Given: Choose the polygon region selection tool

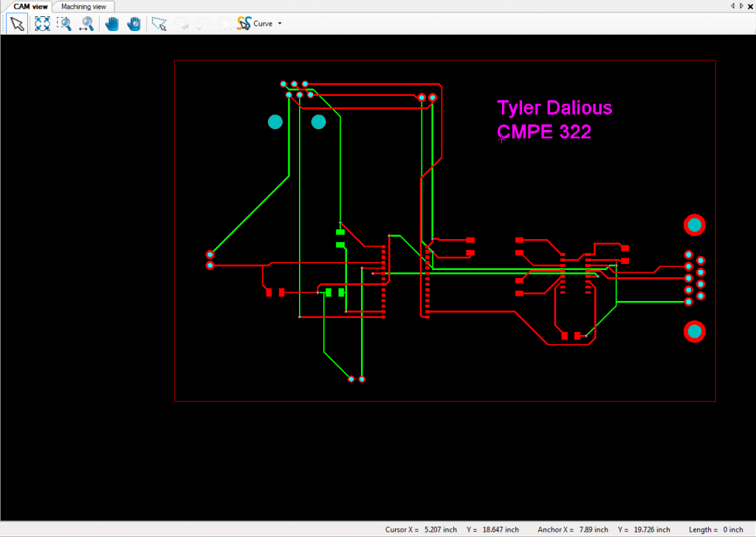Looking at the screenshot, I should [158, 23].
